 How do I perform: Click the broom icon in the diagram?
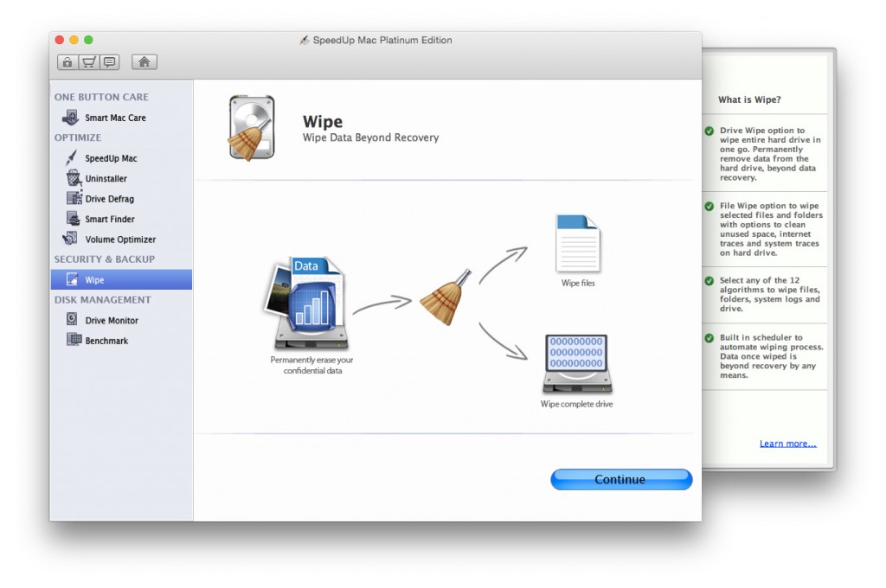[446, 297]
